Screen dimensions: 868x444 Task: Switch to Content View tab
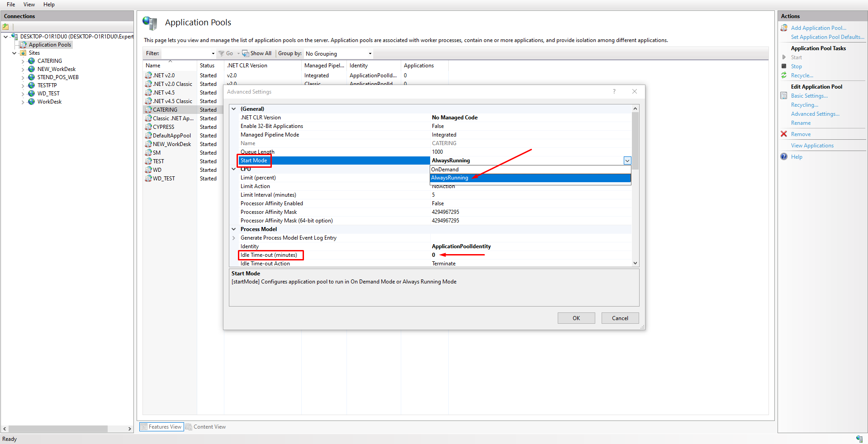point(205,427)
